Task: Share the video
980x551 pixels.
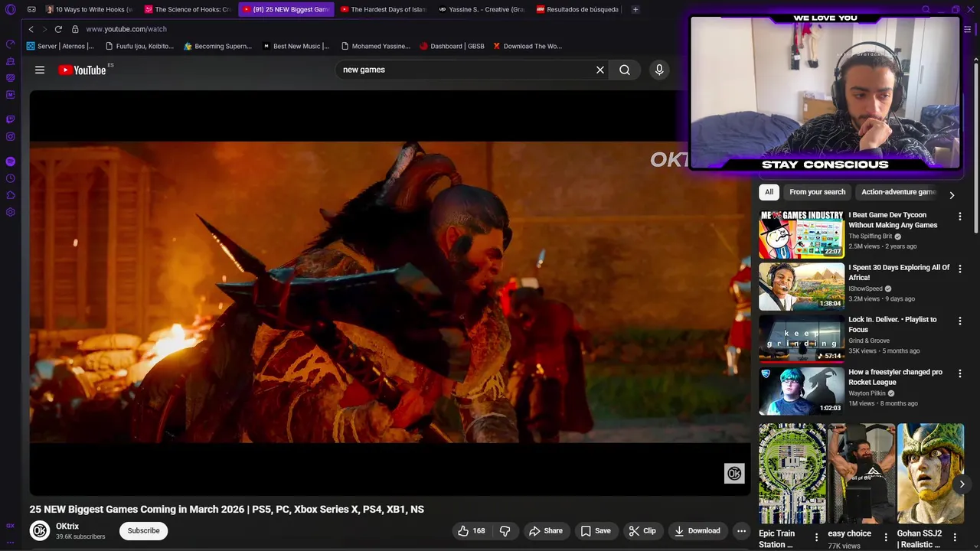Action: tap(546, 530)
